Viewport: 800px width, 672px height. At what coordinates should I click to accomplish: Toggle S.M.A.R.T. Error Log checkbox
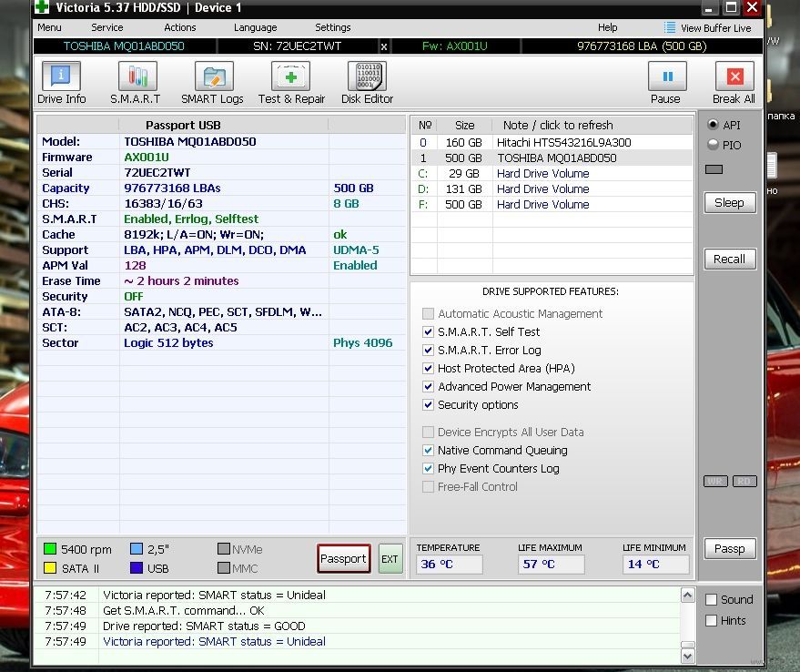(428, 351)
